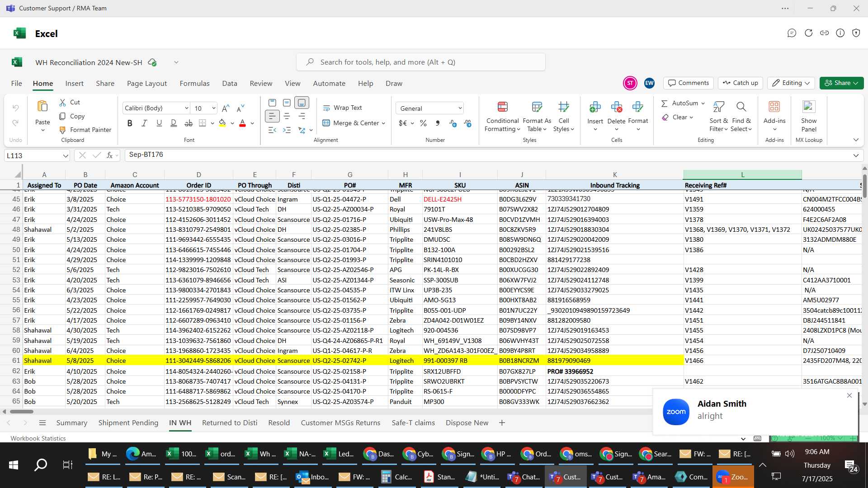The width and height of the screenshot is (868, 488).
Task: Click the yellow fill color swatch
Action: click(x=222, y=123)
